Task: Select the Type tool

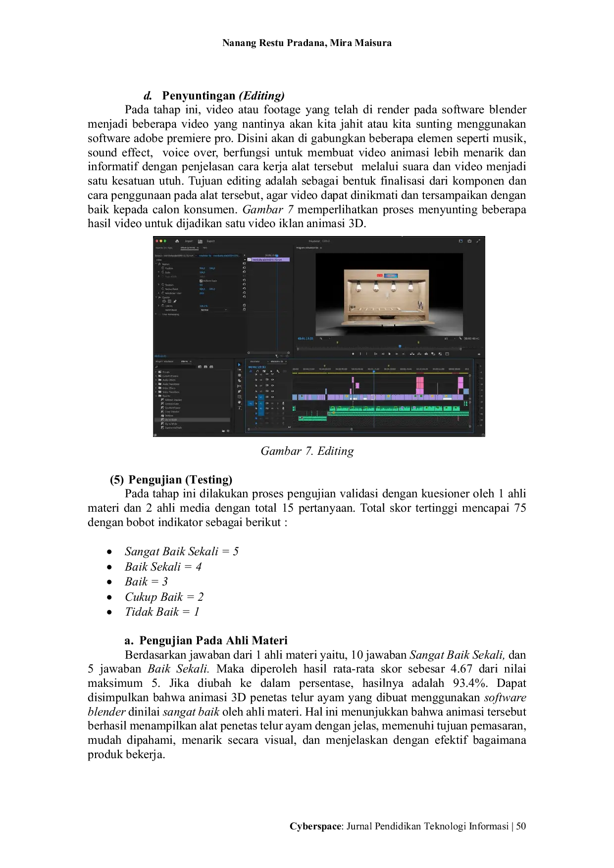Action: [239, 408]
